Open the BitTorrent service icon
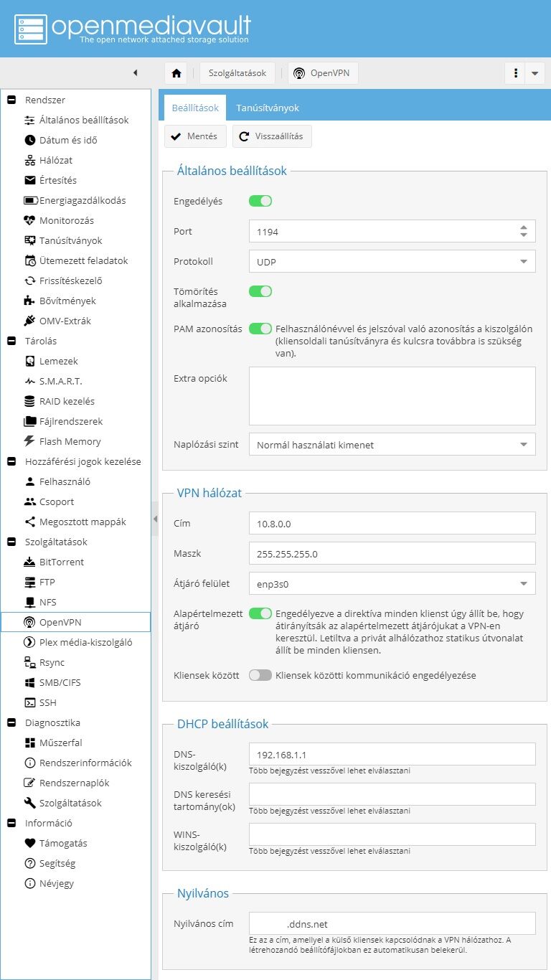This screenshot has width=551, height=980. (29, 562)
